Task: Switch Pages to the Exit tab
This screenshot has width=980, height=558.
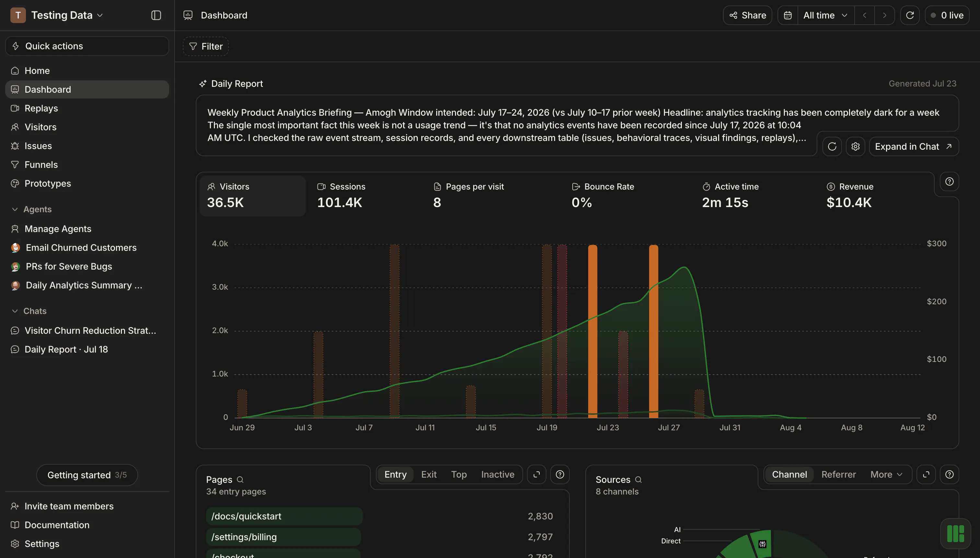Action: (428, 474)
